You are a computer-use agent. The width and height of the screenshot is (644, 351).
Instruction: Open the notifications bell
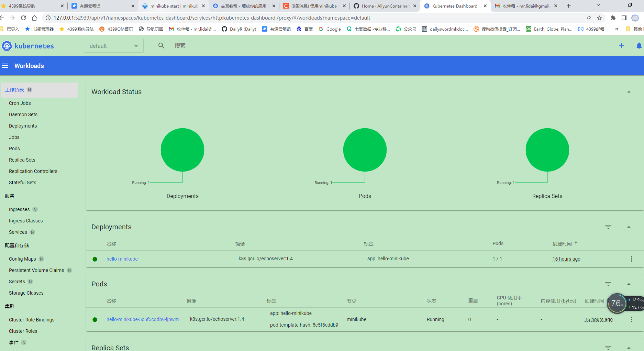[639, 46]
